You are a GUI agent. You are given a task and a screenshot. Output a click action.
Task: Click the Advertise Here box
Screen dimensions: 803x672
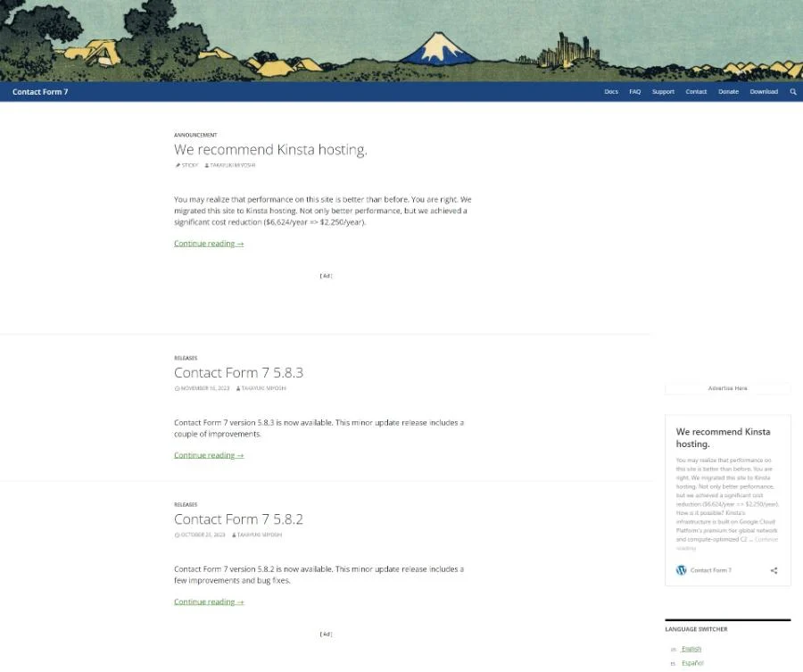(728, 388)
